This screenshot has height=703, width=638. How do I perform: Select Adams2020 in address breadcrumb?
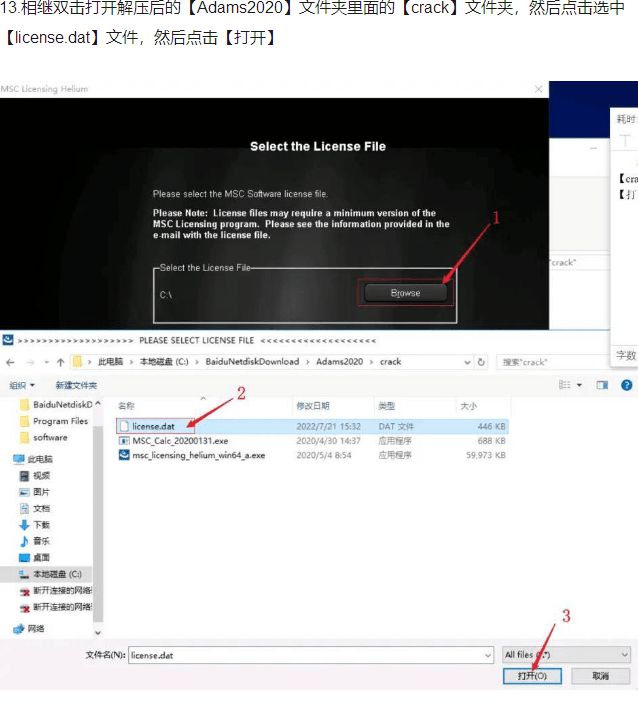pyautogui.click(x=339, y=362)
